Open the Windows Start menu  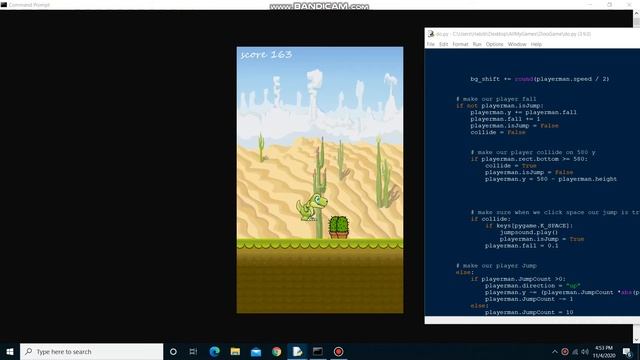(x=10, y=351)
